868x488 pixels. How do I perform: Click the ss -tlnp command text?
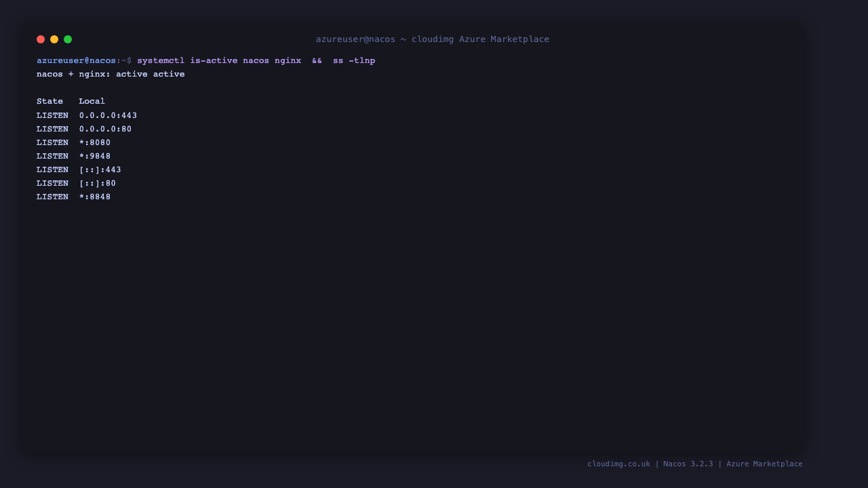click(x=354, y=61)
